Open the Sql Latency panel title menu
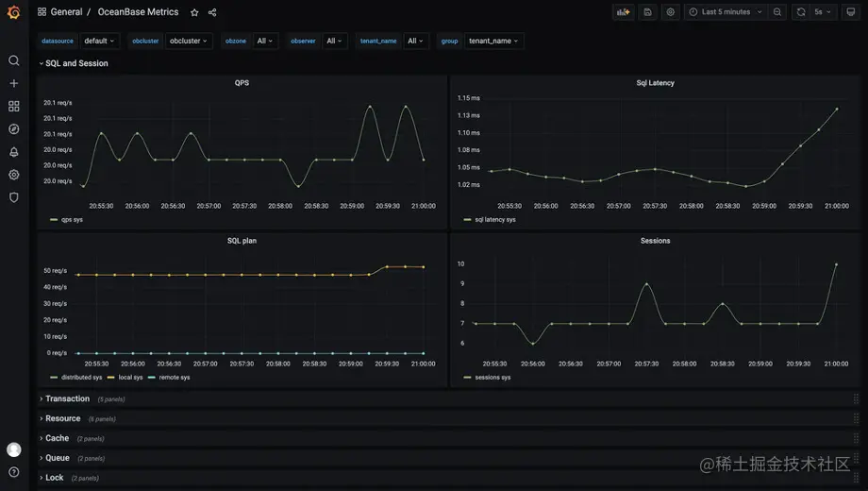868x491 pixels. click(656, 82)
